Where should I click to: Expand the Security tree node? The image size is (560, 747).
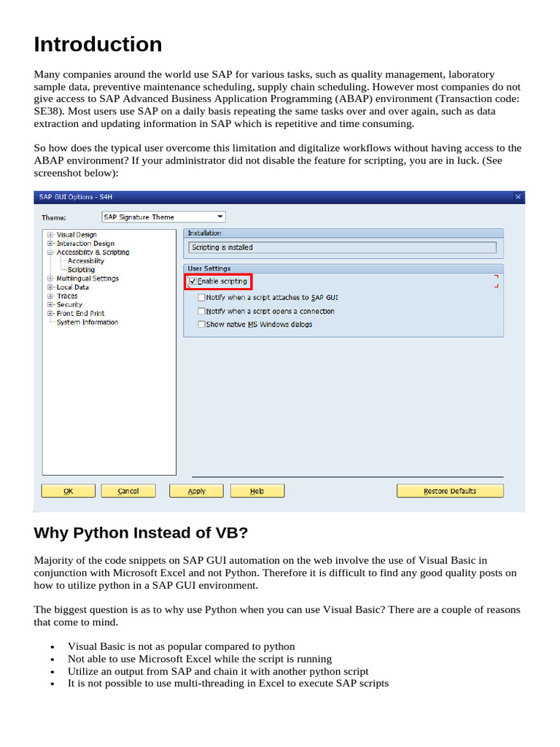tap(50, 304)
